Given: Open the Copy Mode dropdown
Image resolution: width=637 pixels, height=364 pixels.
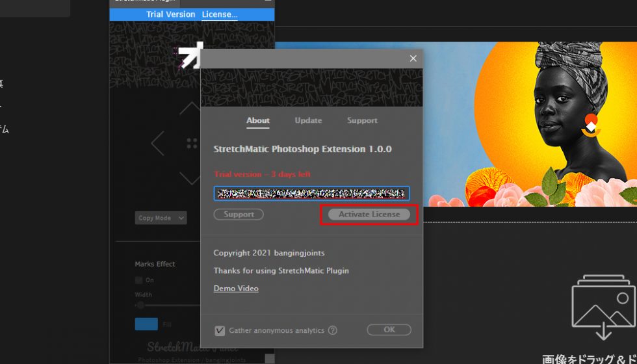Looking at the screenshot, I should [161, 218].
